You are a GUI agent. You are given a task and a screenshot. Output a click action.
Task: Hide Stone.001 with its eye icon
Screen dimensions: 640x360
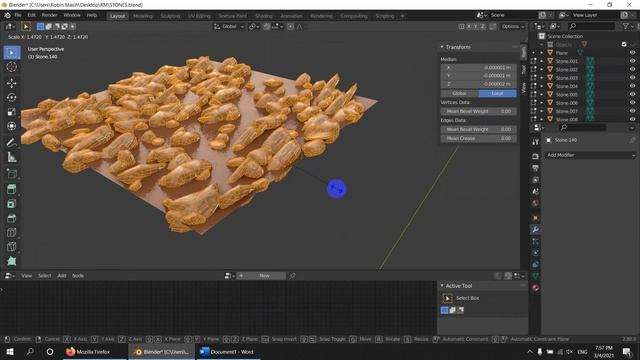point(632,61)
